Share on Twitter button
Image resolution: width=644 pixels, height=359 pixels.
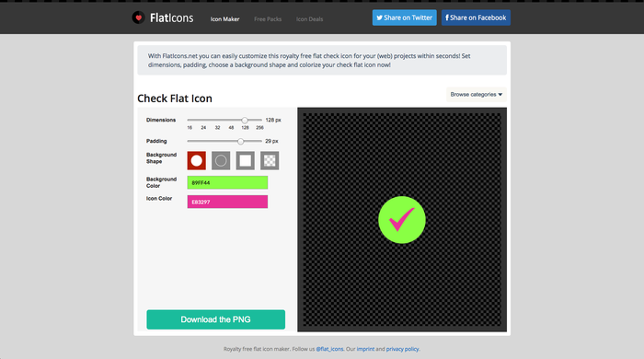pos(404,17)
